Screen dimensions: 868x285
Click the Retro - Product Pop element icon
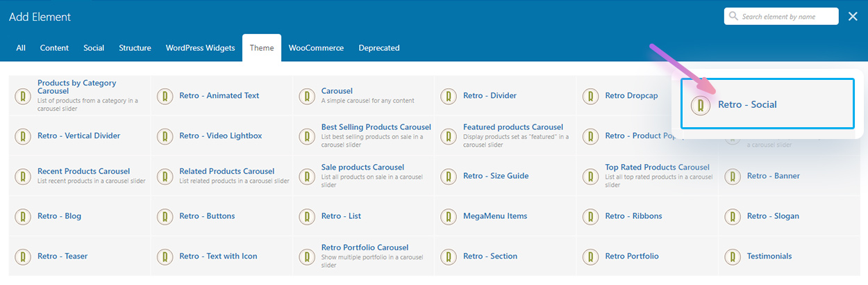tap(591, 136)
